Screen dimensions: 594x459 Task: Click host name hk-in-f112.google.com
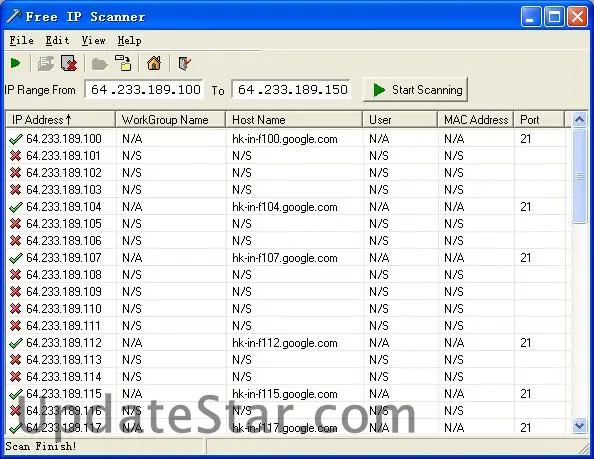[284, 343]
